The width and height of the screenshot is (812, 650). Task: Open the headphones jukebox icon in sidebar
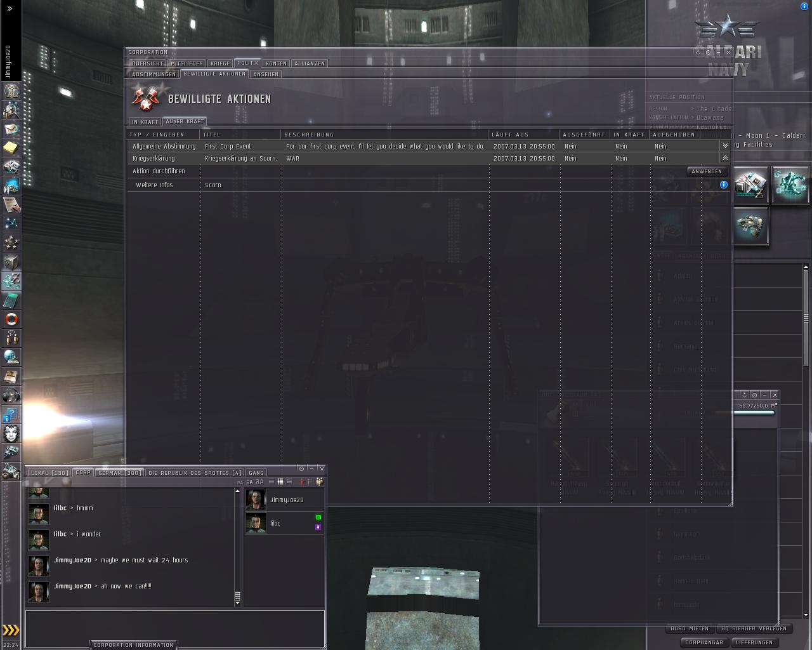pos(11,395)
